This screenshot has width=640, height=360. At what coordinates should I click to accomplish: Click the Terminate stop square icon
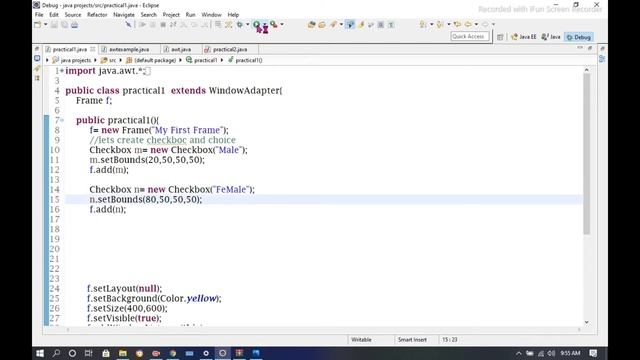163,24
